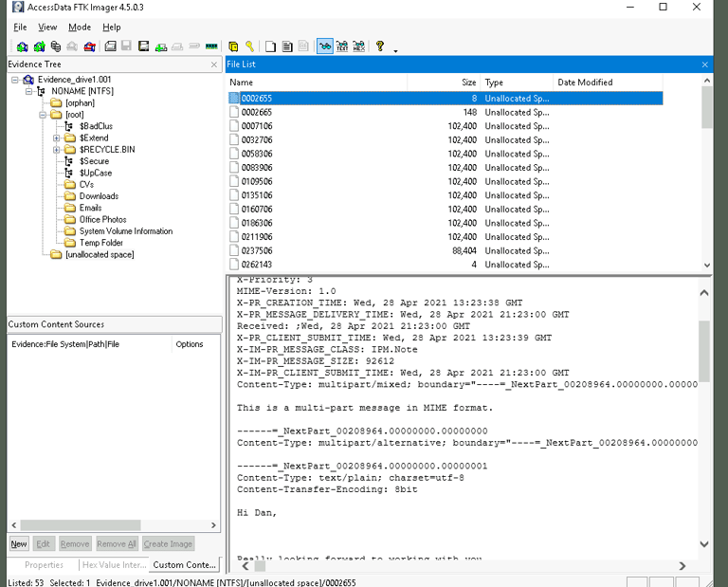Click the Evidence_drive1.001 disk image icon
The image size is (728, 587).
[28, 80]
